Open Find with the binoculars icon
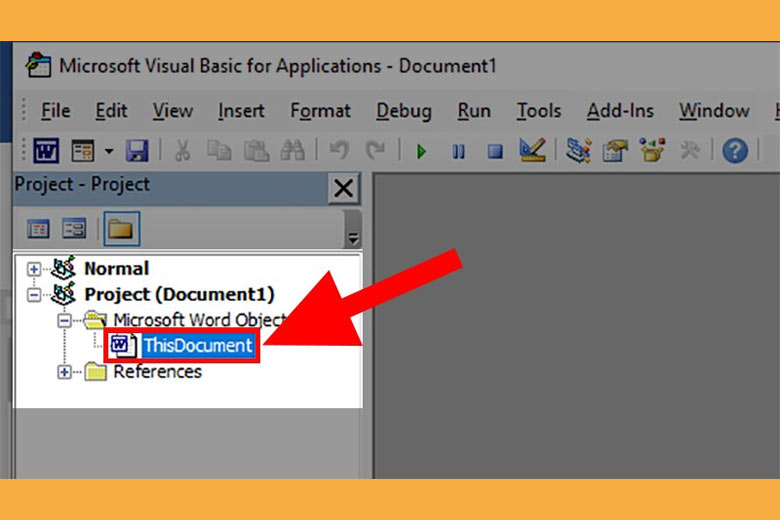Image resolution: width=780 pixels, height=520 pixels. tap(292, 150)
